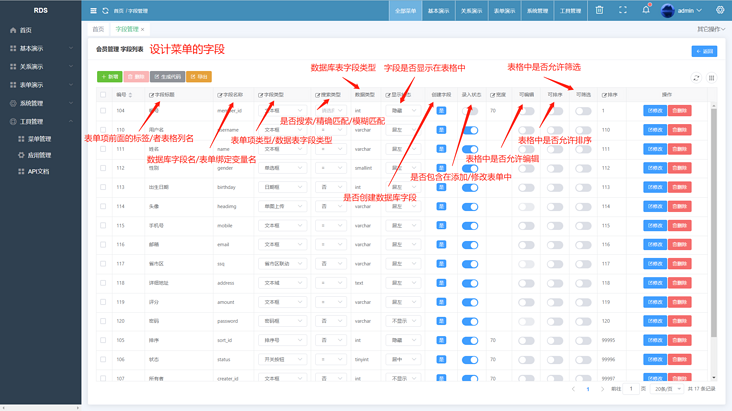Open the column display grid icon
732x411 pixels.
(x=711, y=78)
